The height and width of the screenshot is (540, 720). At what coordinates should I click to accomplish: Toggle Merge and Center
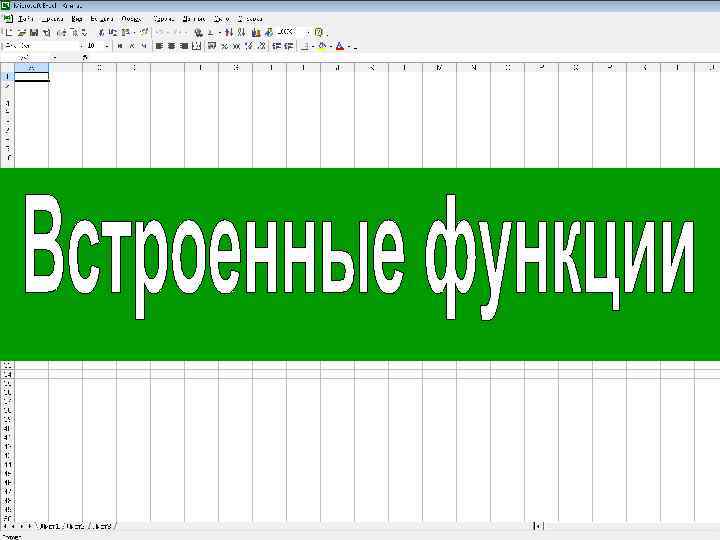click(x=197, y=46)
